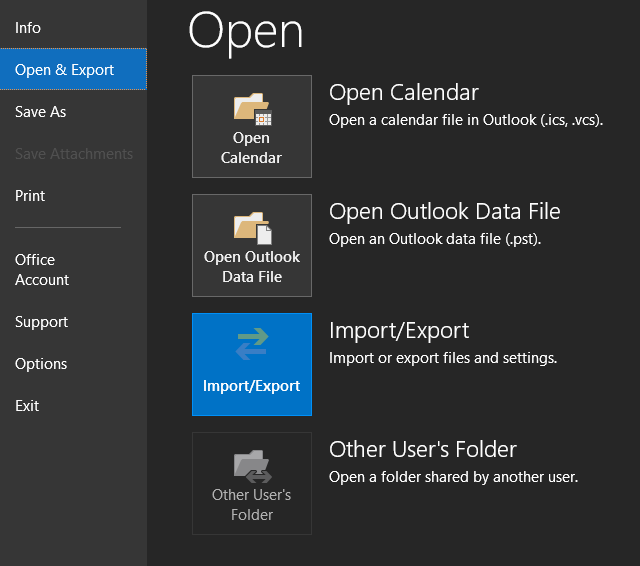Go to Support section

(41, 322)
